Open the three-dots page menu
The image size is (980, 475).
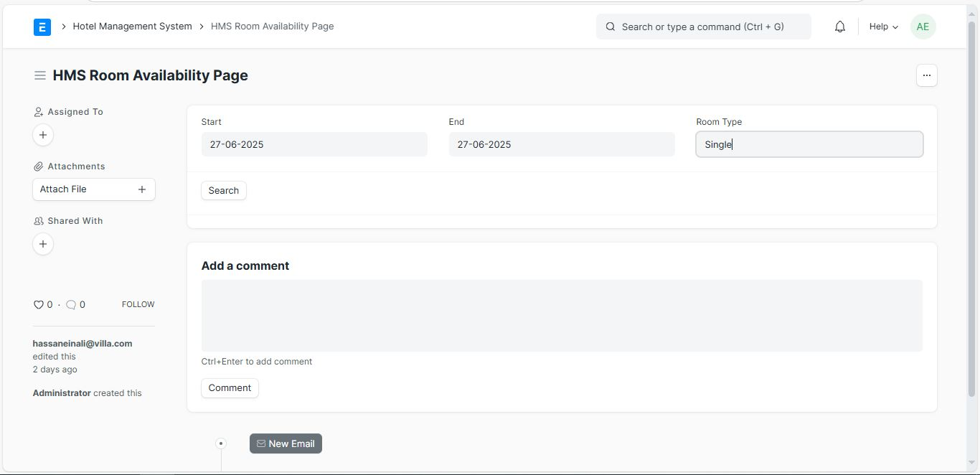tap(926, 75)
